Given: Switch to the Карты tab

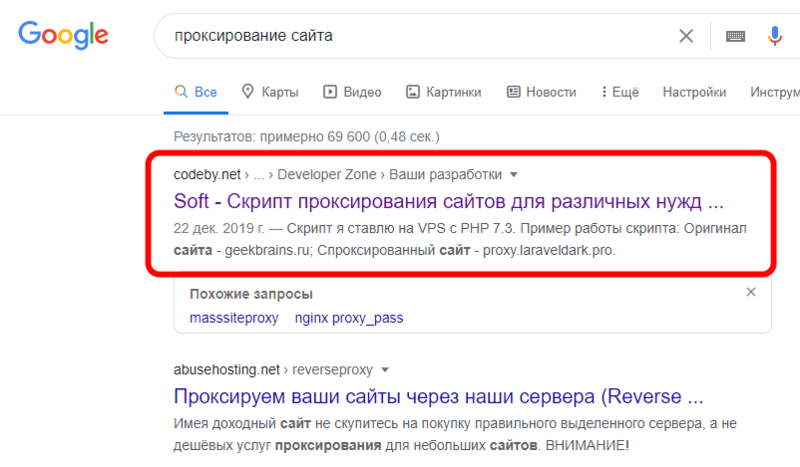Looking at the screenshot, I should (270, 92).
